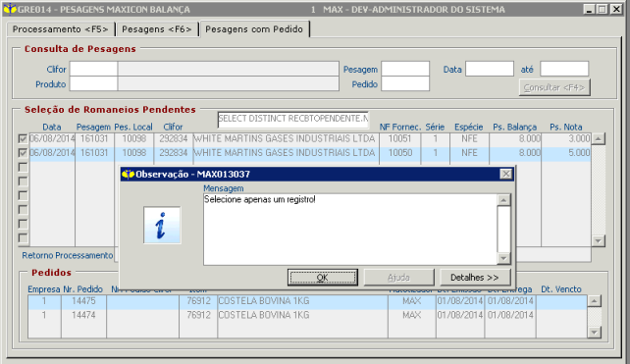Click message box scroll down arrow

503,258
